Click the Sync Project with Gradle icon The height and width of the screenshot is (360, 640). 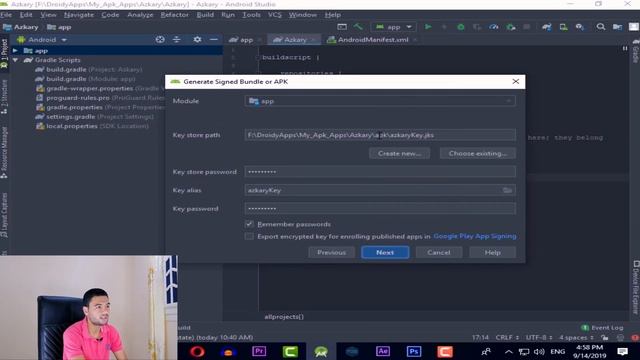pos(547,27)
